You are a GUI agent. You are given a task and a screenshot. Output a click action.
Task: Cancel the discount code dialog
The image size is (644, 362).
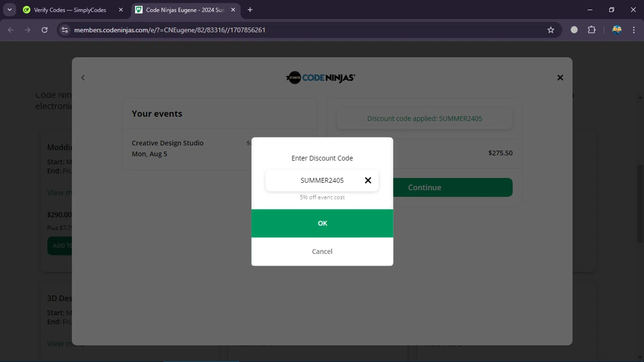(x=322, y=252)
